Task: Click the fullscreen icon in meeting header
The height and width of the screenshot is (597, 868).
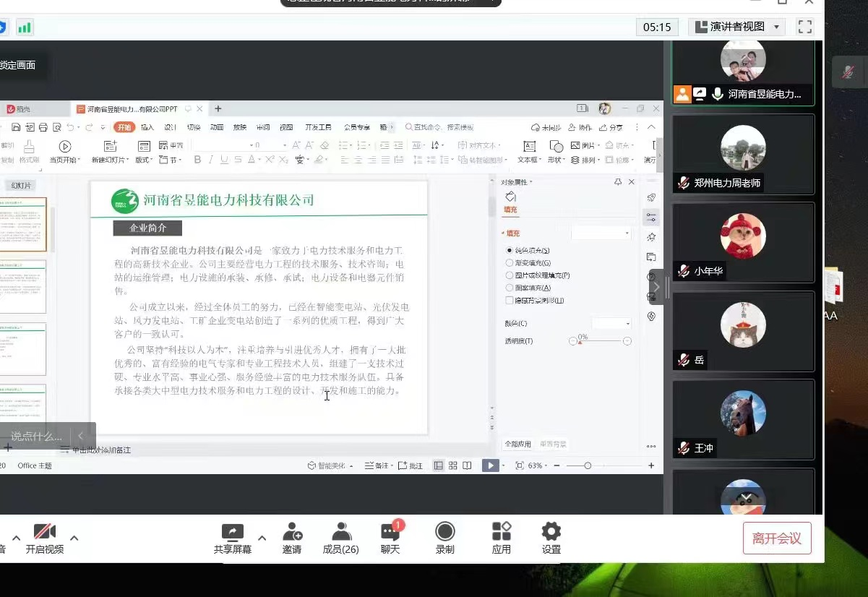Action: coord(804,27)
